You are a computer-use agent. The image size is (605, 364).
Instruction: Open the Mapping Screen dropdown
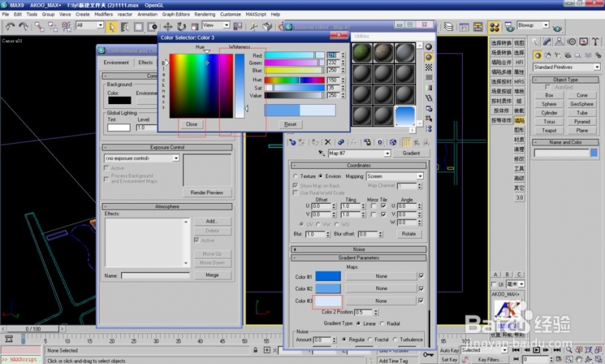click(420, 176)
